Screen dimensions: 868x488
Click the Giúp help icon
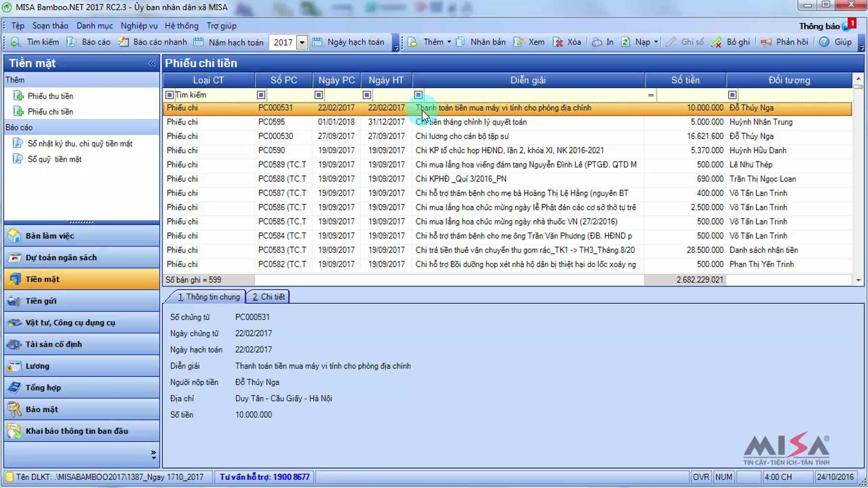pos(824,42)
